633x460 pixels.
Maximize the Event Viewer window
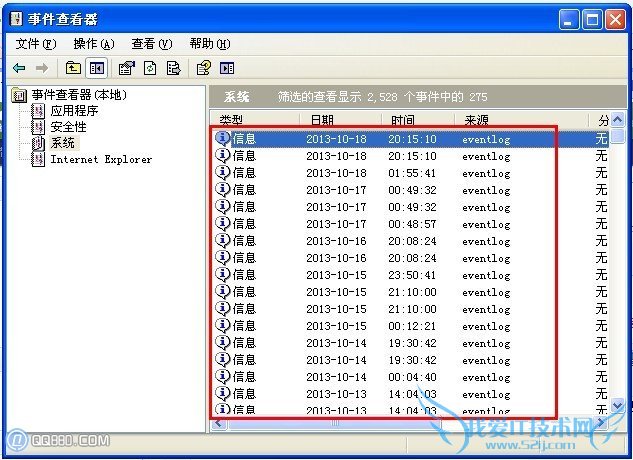coord(592,19)
